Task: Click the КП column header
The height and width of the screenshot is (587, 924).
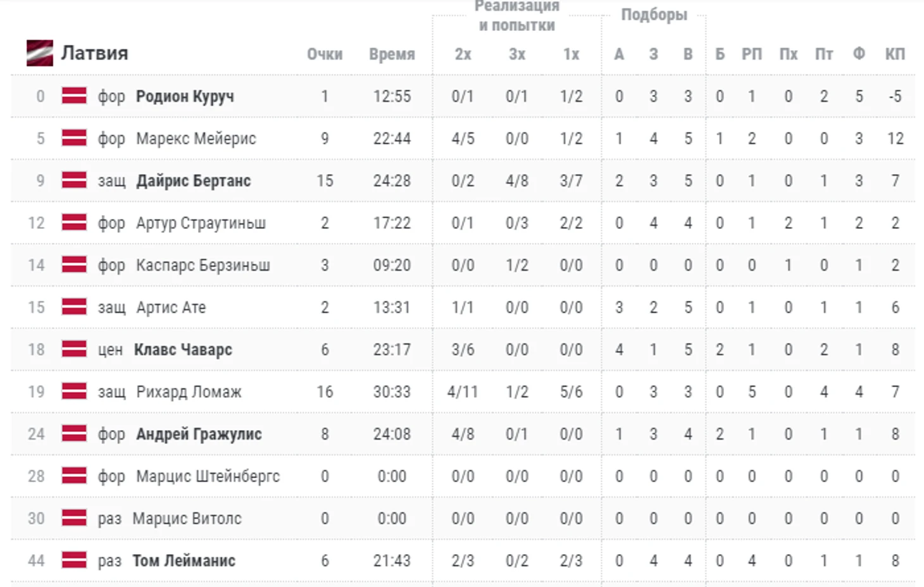Action: click(x=895, y=54)
